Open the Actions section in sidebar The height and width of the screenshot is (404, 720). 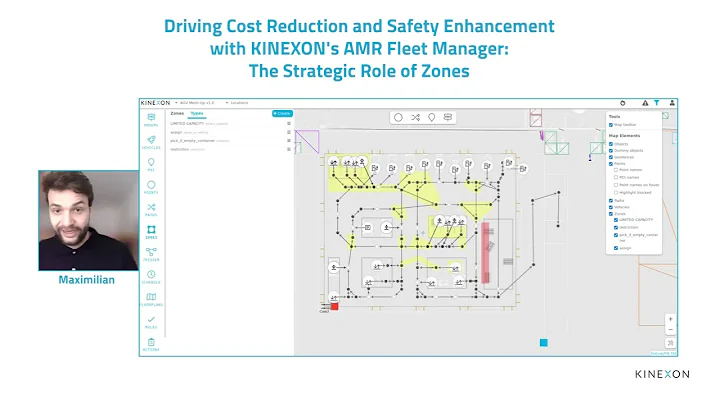click(x=151, y=344)
